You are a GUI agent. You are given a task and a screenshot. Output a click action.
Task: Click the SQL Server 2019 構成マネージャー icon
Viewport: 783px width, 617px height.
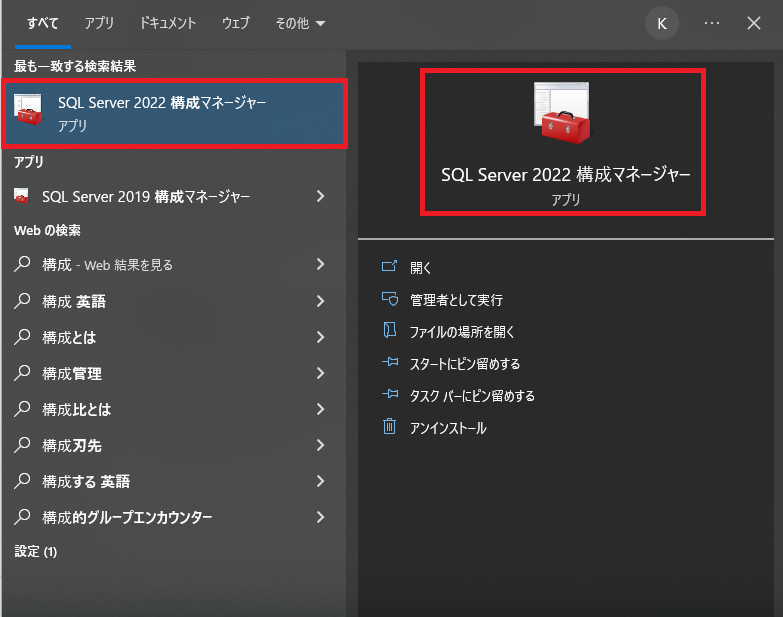pos(21,196)
